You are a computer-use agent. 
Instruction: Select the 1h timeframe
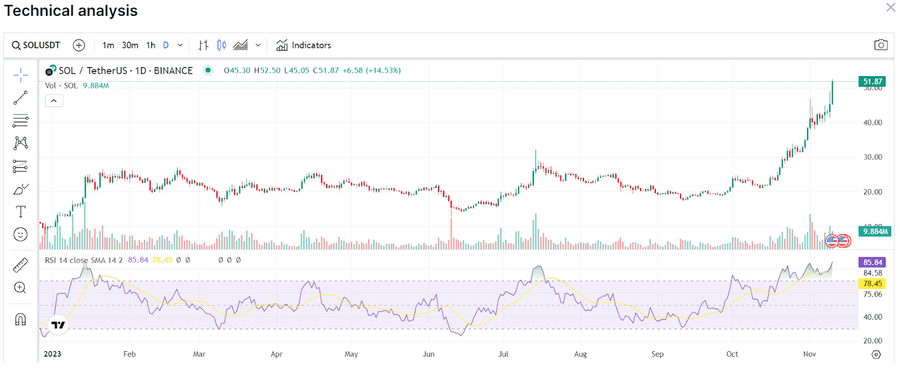150,45
